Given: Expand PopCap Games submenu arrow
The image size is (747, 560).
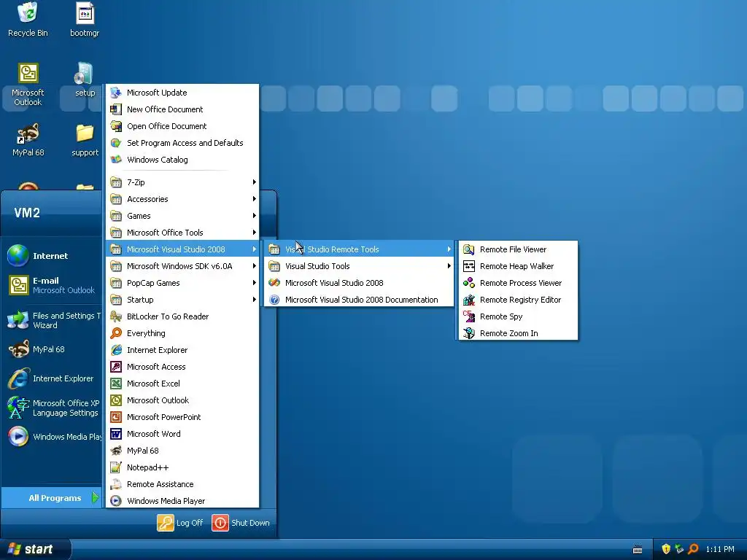Looking at the screenshot, I should pyautogui.click(x=255, y=283).
